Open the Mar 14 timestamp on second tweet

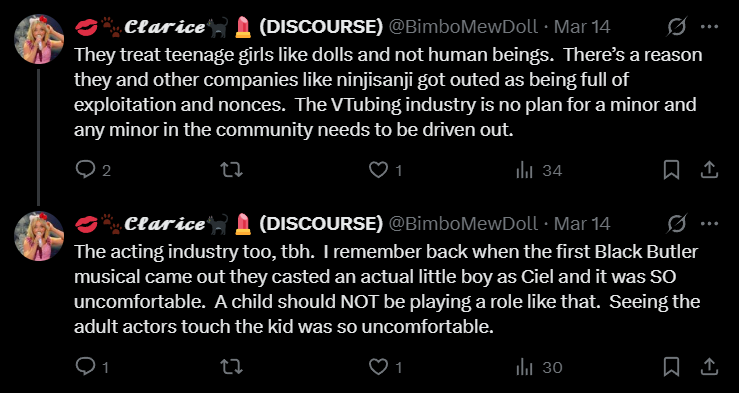[582, 224]
